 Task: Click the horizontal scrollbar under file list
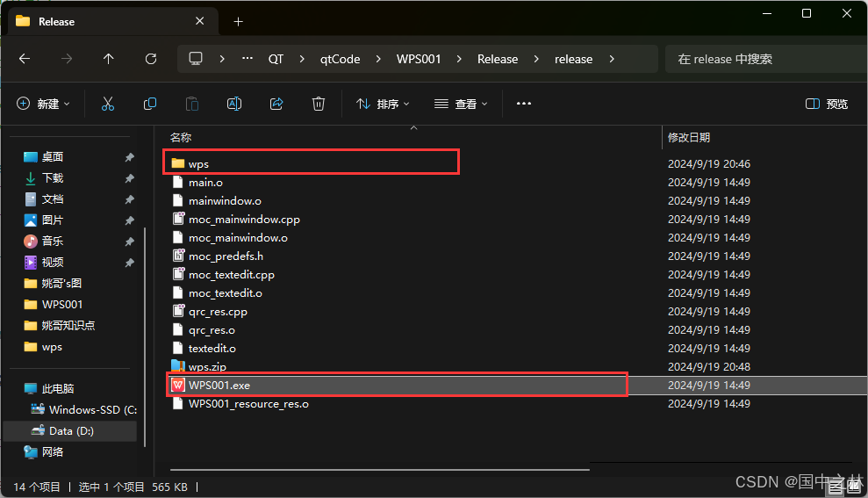coord(380,470)
